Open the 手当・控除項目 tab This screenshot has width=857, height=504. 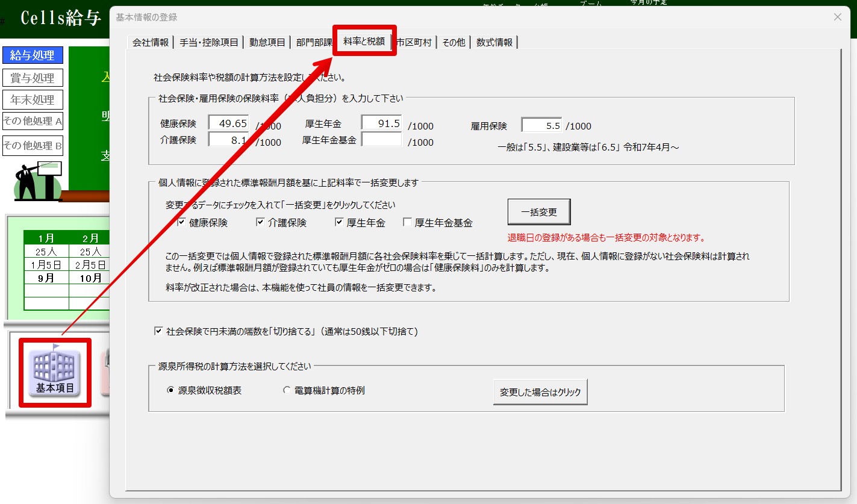point(208,42)
